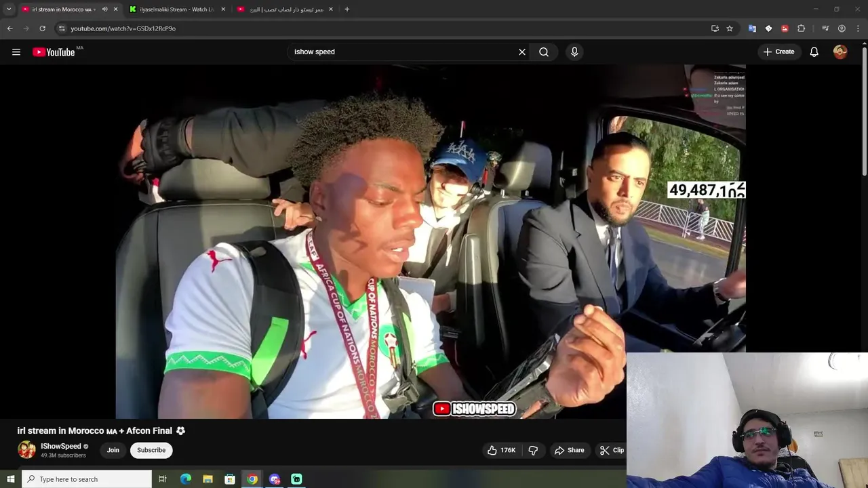868x488 pixels.
Task: Open a new browser tab
Action: click(347, 9)
